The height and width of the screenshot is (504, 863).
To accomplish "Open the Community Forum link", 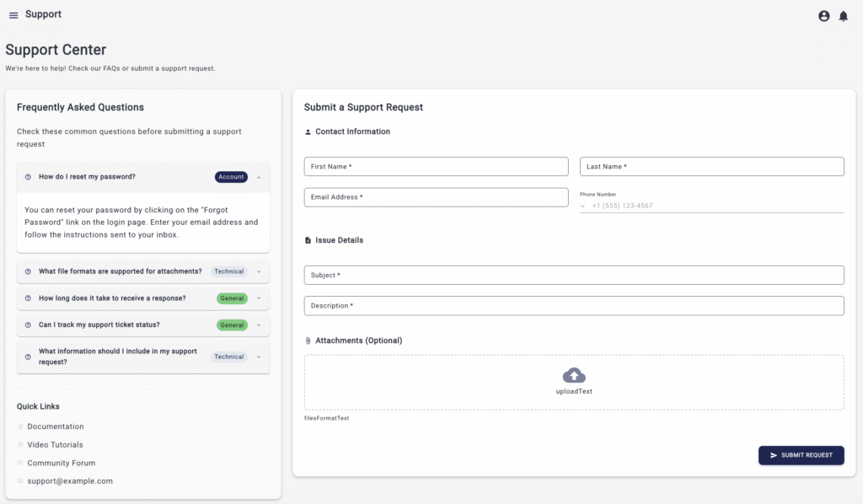I will coord(61,464).
